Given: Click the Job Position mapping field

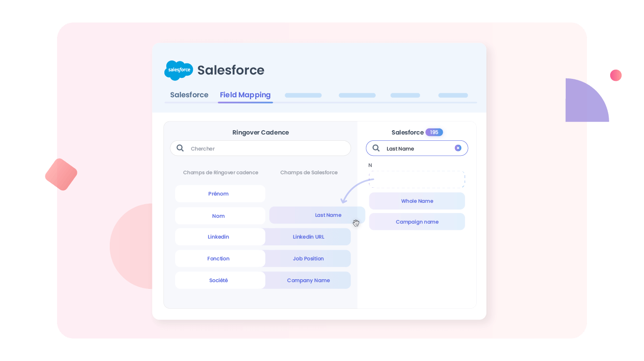Looking at the screenshot, I should 308,258.
